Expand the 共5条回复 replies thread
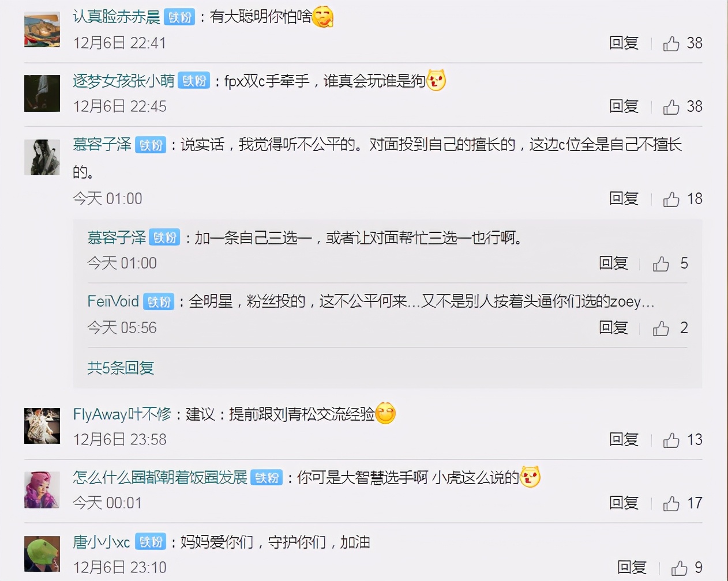 pos(121,368)
